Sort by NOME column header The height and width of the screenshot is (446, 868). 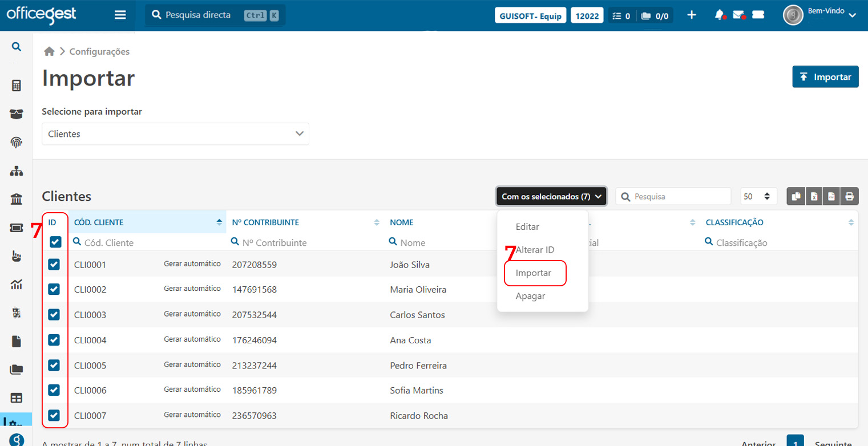point(402,222)
